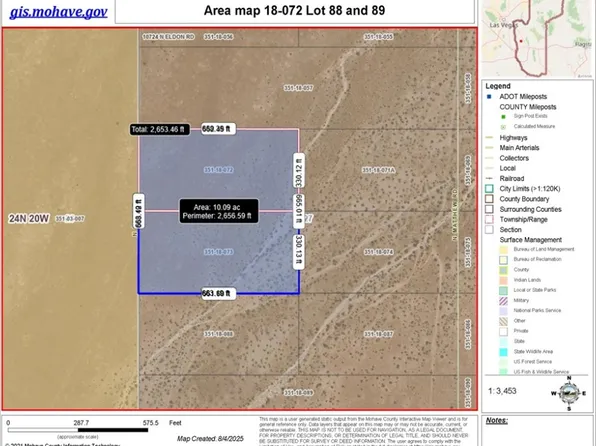Click the Township/Range pink box symbol
This screenshot has height=446, width=596.
coord(489,220)
